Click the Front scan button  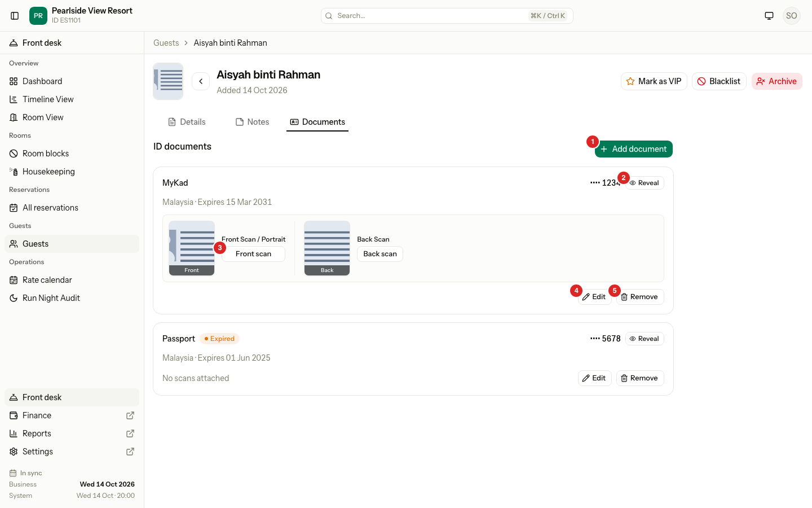253,254
